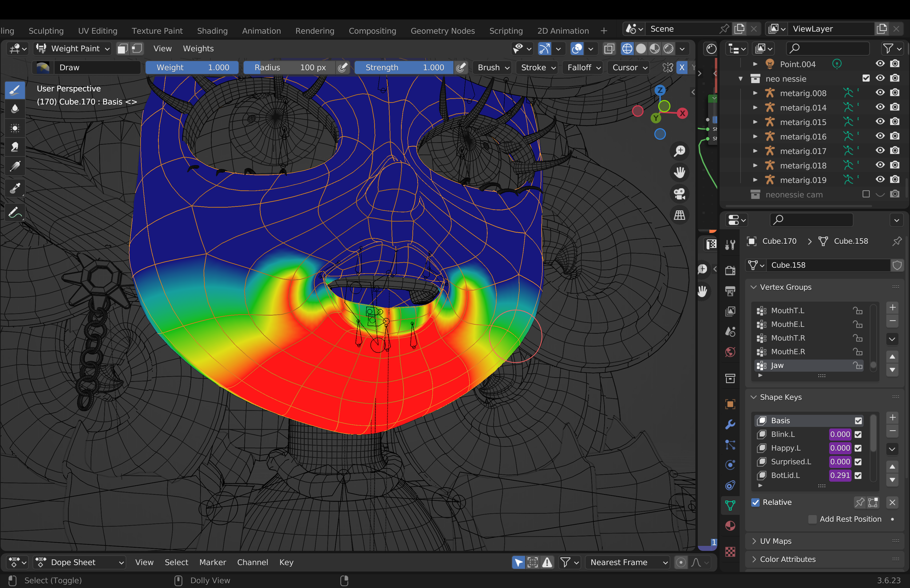Switch to the Sculpting workspace tab
The height and width of the screenshot is (588, 910).
tap(46, 31)
